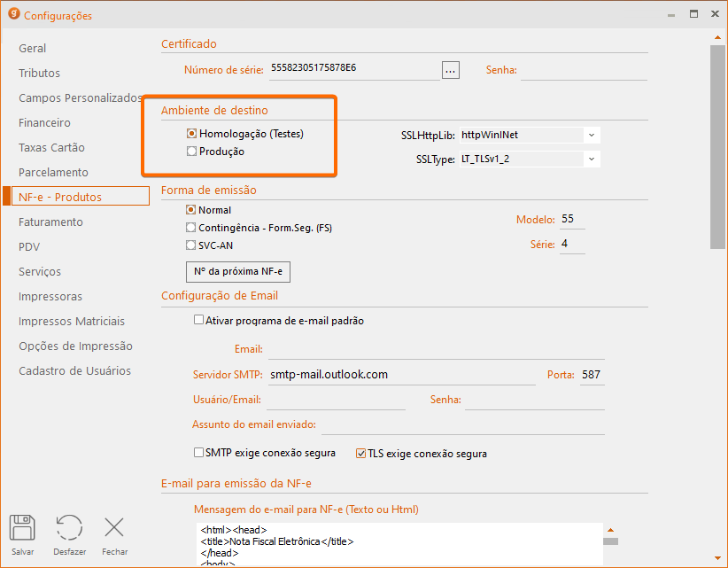Open certificate browse ellipsis button
The width and height of the screenshot is (728, 568).
(x=451, y=70)
